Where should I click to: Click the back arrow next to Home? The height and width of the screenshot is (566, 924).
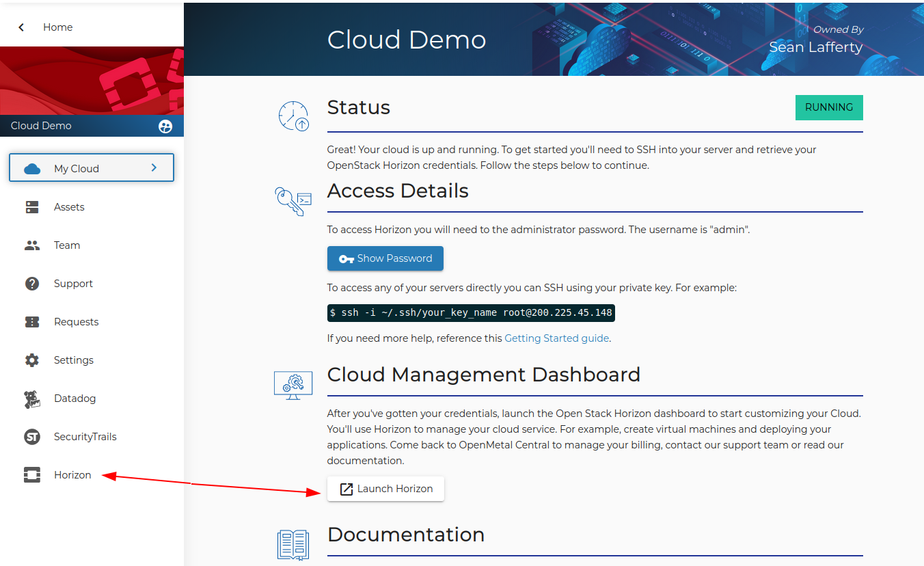coord(21,27)
